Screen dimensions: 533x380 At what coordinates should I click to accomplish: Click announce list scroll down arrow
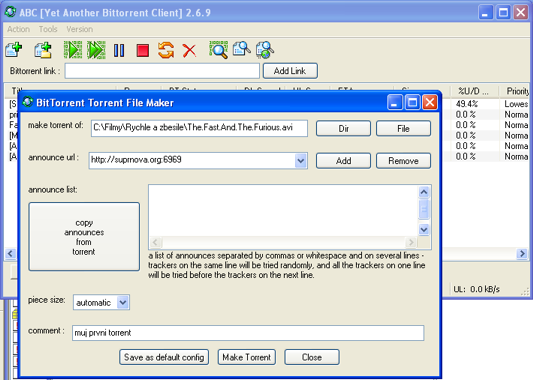pos(424,229)
